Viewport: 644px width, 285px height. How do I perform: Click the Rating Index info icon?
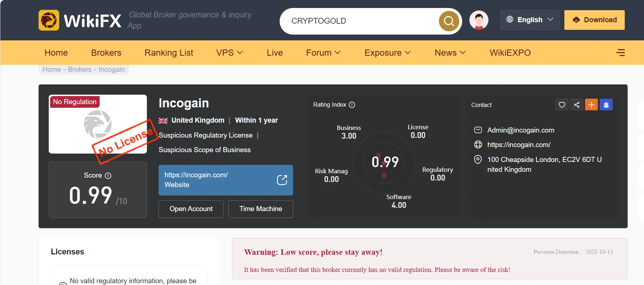[352, 105]
